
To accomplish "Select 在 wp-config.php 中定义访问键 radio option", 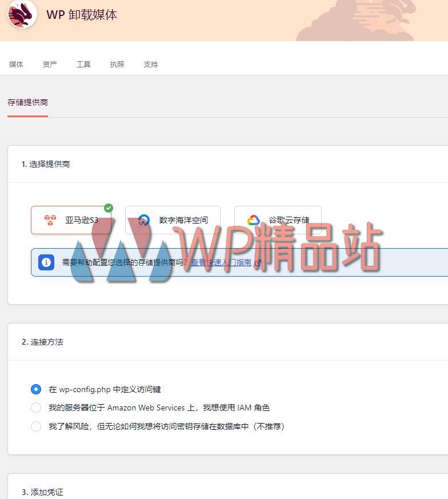I will [x=36, y=389].
